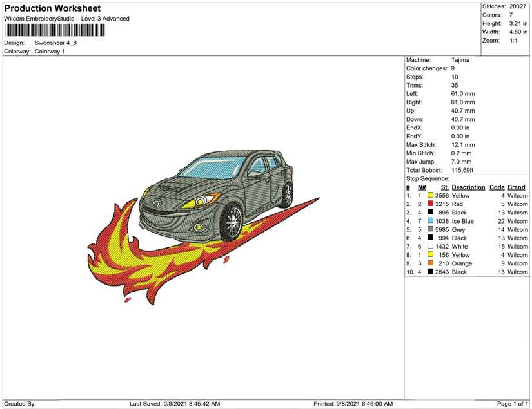Viewport: 532px width, 409px height.
Task: Click the St. column header
Action: click(444, 187)
